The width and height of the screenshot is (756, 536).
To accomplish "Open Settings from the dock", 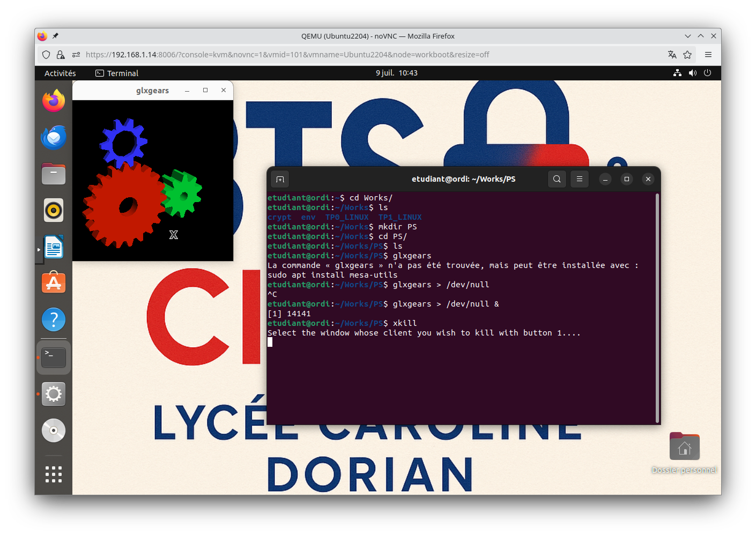I will (54, 394).
